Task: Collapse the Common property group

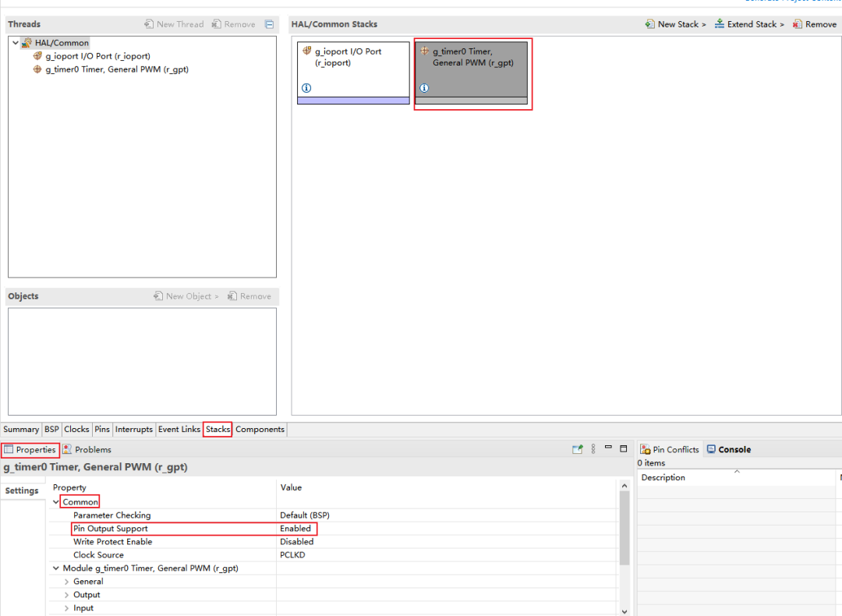Action: tap(56, 501)
